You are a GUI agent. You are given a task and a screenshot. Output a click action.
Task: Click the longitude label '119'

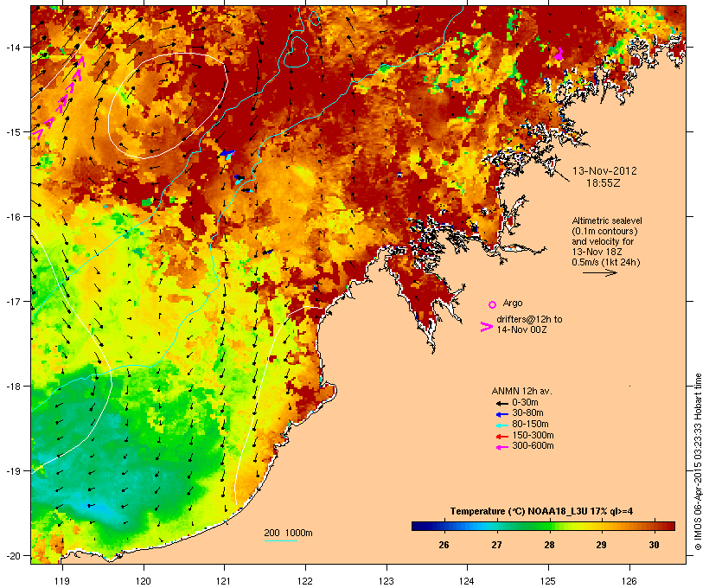[x=62, y=581]
